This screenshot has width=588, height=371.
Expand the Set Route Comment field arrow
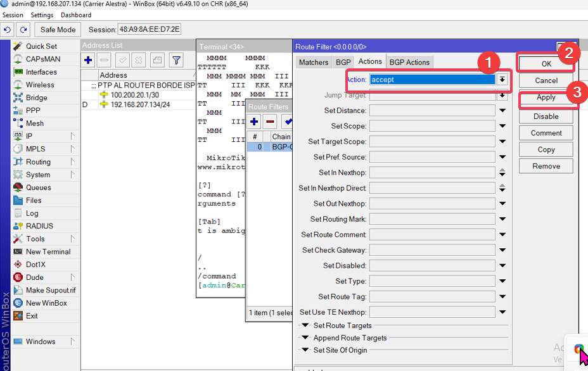click(502, 235)
